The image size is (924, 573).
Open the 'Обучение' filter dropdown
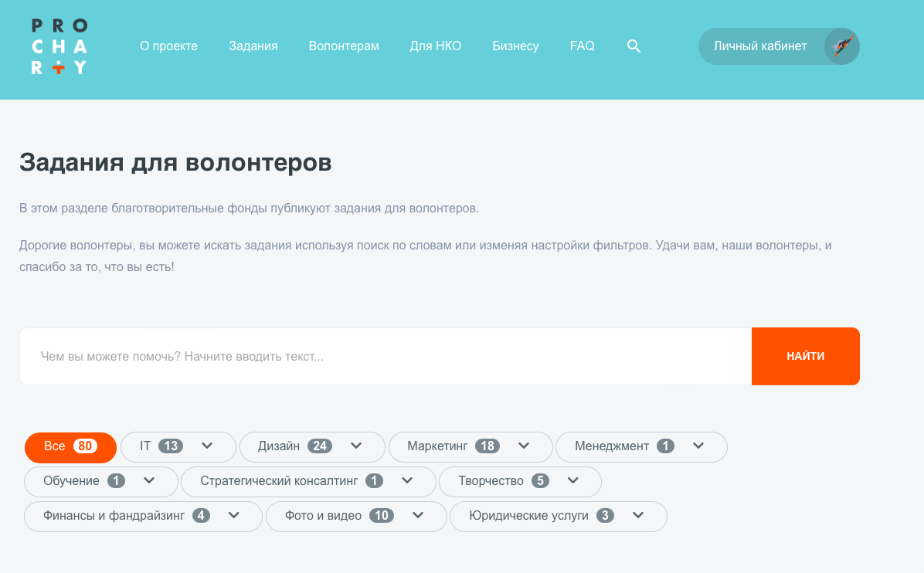click(149, 481)
